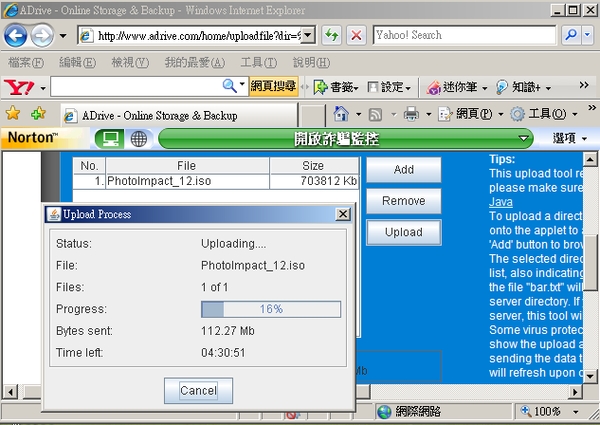Click the Yahoo! Y! logo in toolbar
Image resolution: width=600 pixels, height=425 pixels.
19,87
